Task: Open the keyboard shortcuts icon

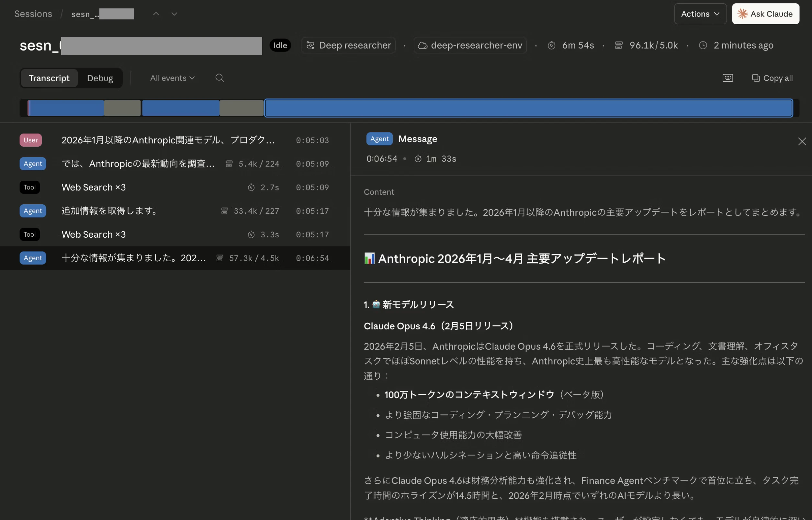Action: (x=727, y=78)
